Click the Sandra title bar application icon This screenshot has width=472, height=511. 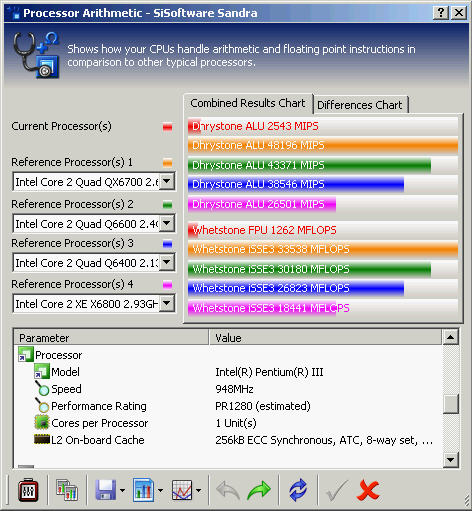13,13
